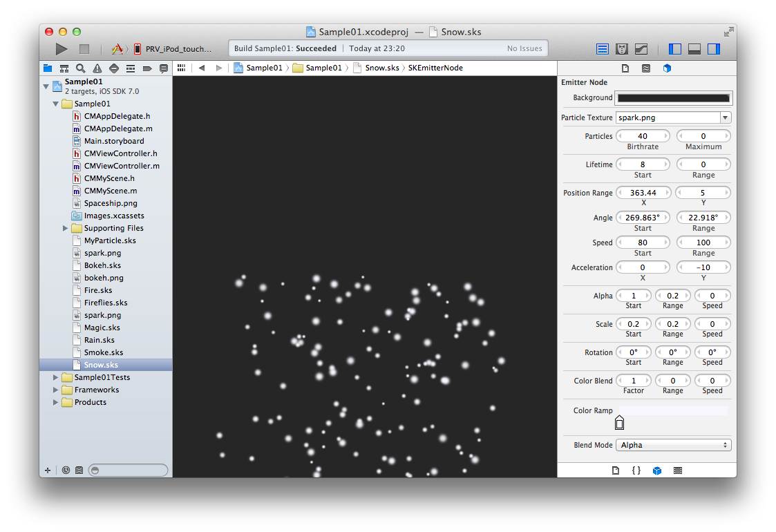Open the Symbol navigator tab

click(x=64, y=68)
